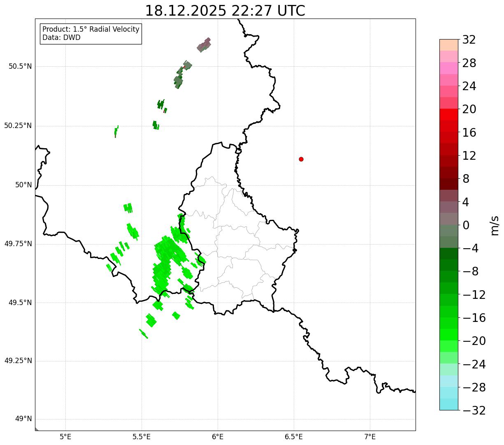The width and height of the screenshot is (504, 445).
Task: Pick the bright red swatch just below 20
Action: pos(449,114)
